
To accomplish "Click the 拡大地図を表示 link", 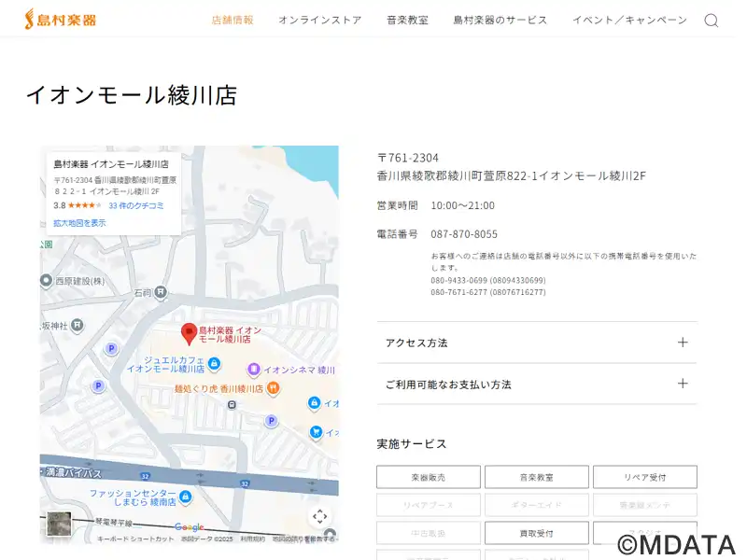I will coord(79,223).
